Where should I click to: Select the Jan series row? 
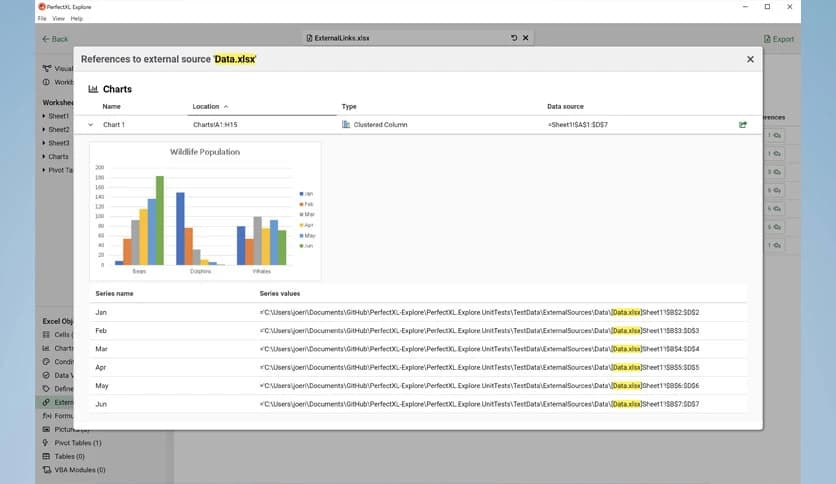[x=417, y=312]
